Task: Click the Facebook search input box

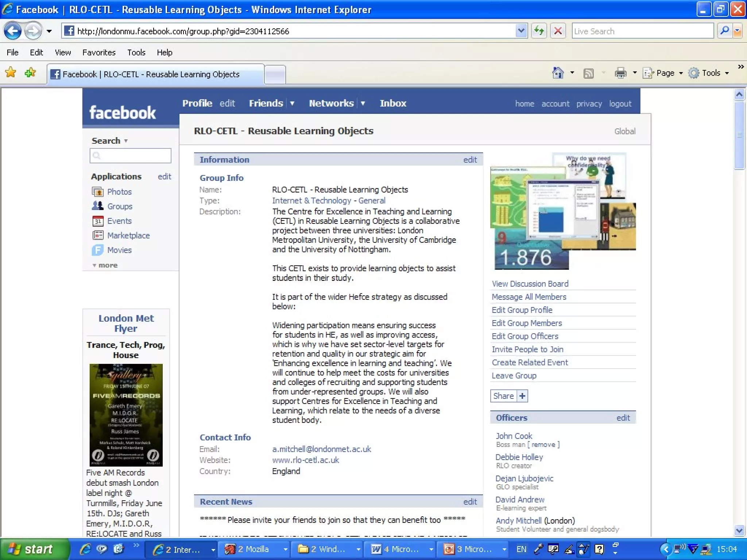Action: (131, 156)
